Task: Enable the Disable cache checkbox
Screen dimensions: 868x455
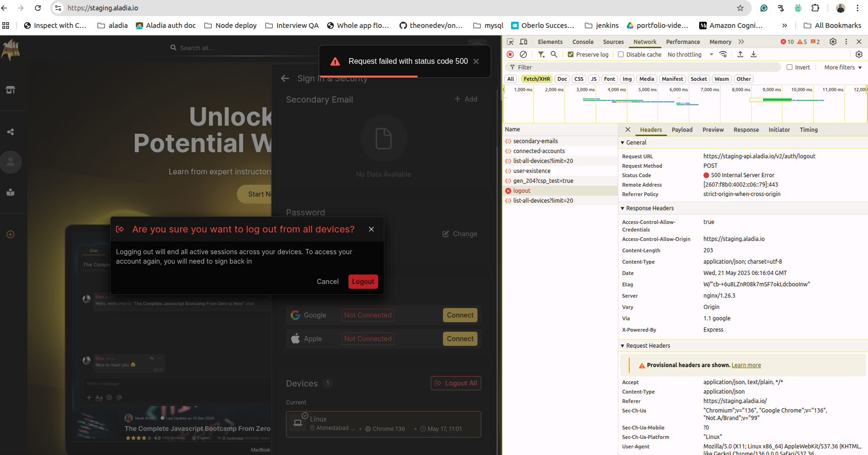Action: tap(621, 54)
